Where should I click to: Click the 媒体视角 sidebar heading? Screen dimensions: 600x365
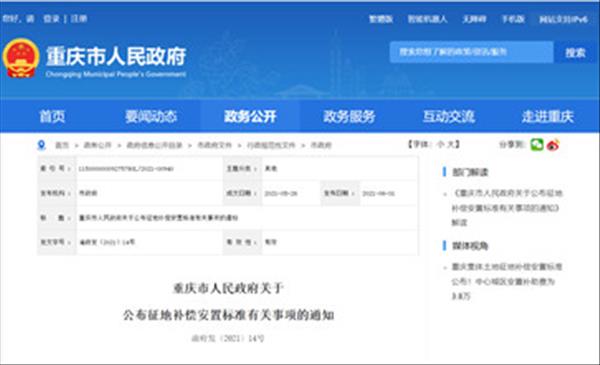470,246
